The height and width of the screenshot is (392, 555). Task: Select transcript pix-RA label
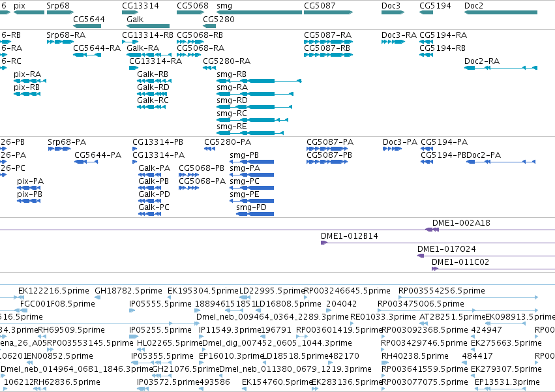click(27, 74)
